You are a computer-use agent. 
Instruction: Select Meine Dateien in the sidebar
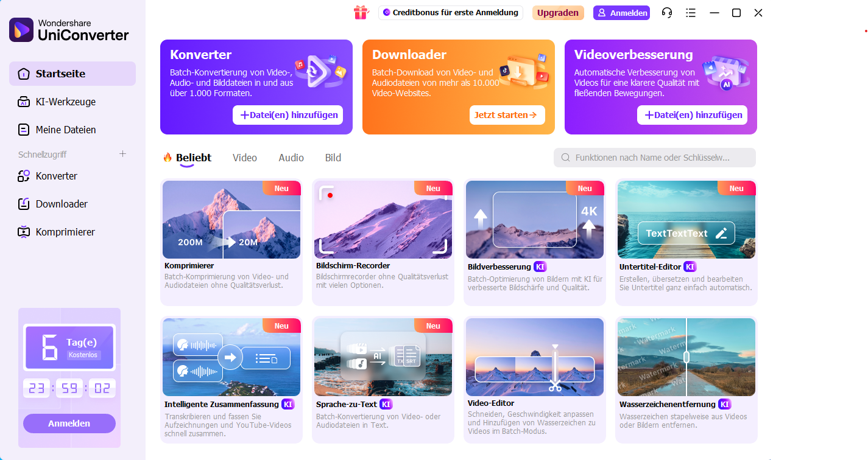63,130
